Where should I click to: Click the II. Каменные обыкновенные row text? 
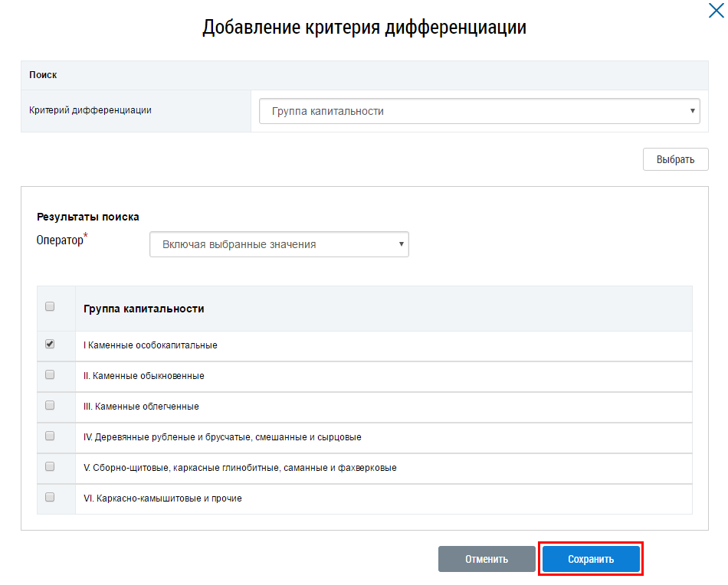(144, 376)
